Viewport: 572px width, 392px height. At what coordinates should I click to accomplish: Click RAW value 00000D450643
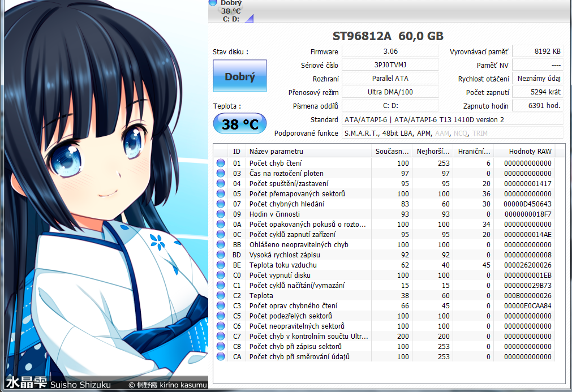[x=527, y=204]
